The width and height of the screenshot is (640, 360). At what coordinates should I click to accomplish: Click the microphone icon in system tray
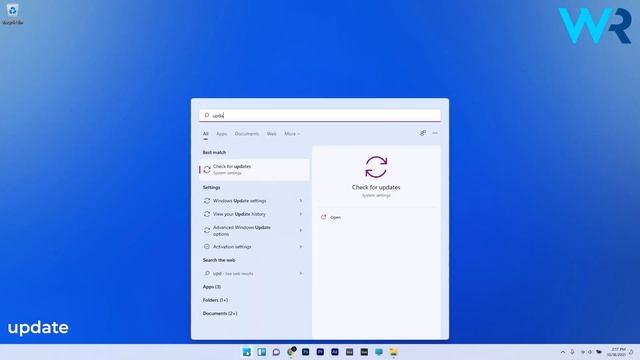[572, 352]
